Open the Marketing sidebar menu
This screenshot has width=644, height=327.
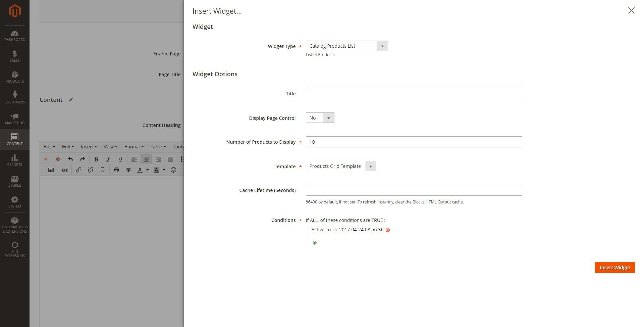click(15, 119)
